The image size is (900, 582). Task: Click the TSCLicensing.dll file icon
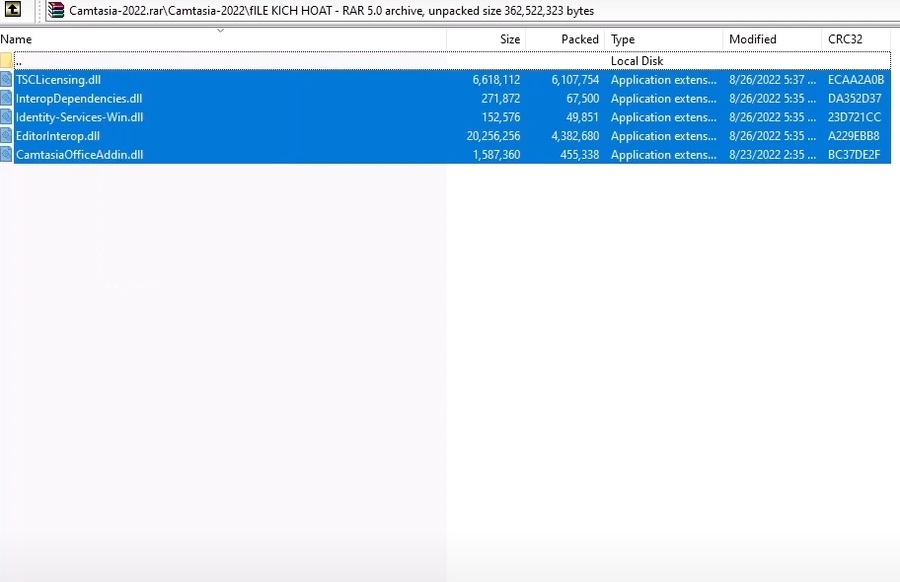[7, 79]
